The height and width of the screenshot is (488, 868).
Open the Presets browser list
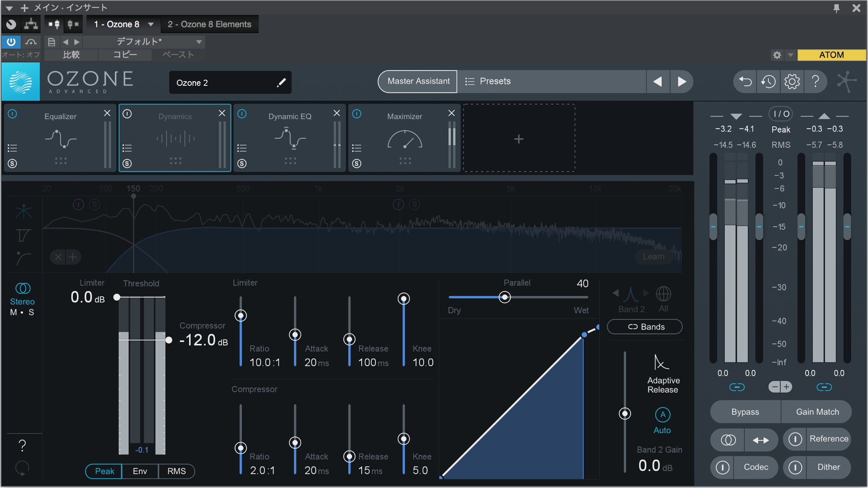click(551, 81)
